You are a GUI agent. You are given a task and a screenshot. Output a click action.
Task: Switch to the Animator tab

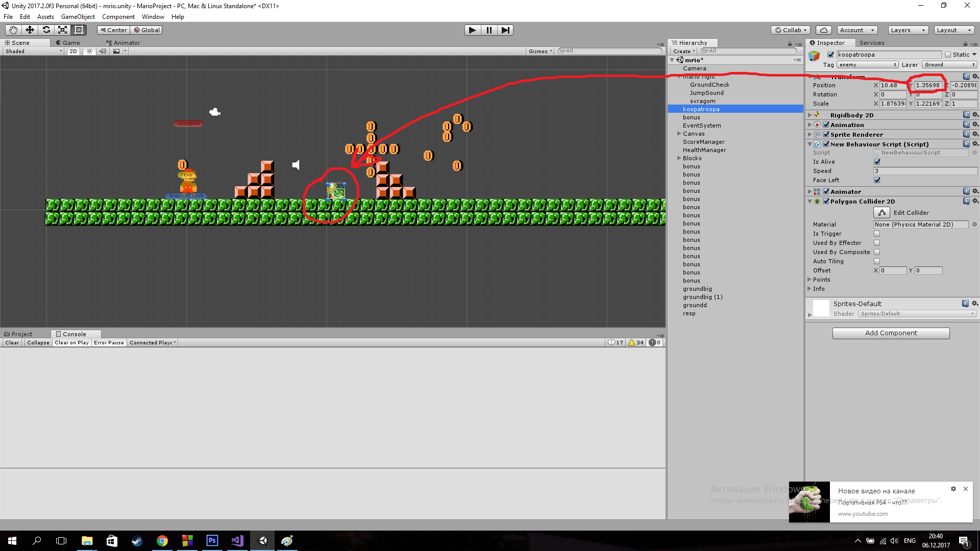123,43
